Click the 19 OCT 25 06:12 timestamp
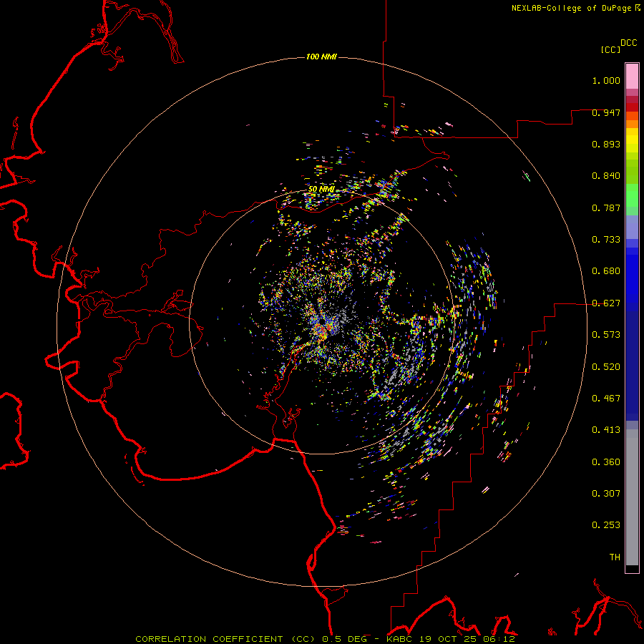The image size is (644, 644). coord(467,639)
